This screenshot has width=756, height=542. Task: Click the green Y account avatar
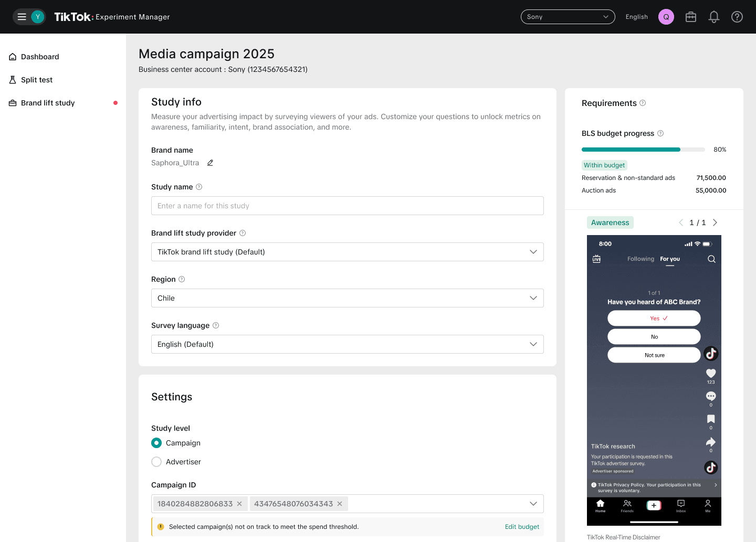tap(38, 17)
